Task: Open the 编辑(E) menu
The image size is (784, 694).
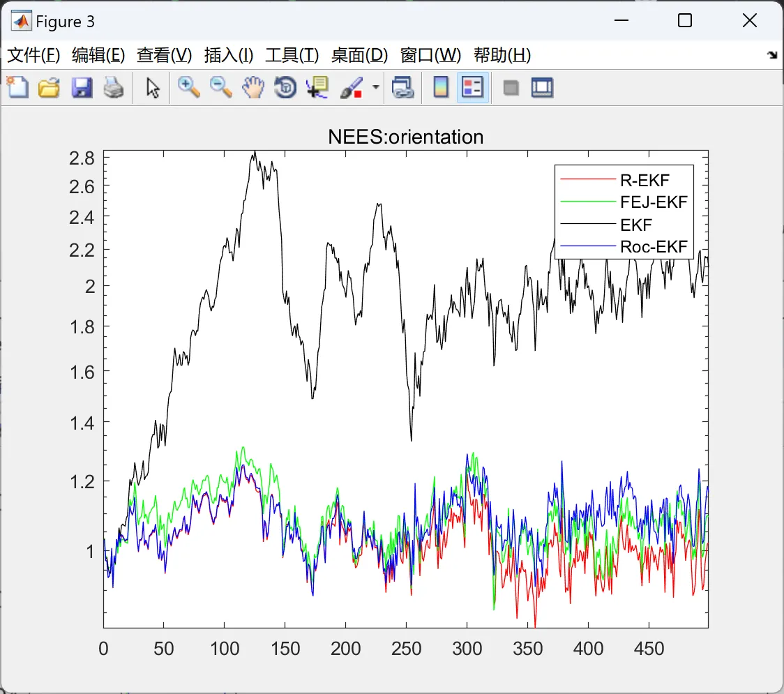Action: pos(98,55)
